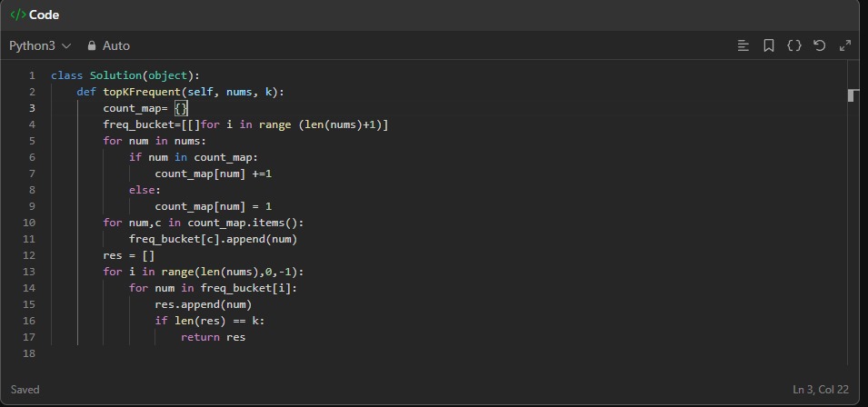Click the curly braces icon
This screenshot has width=868, height=407.
click(794, 46)
